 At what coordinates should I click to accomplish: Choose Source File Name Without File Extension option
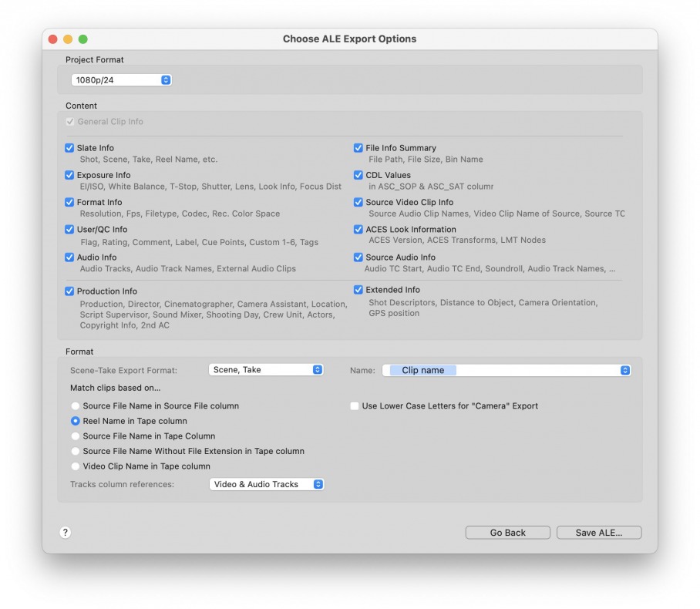(76, 451)
